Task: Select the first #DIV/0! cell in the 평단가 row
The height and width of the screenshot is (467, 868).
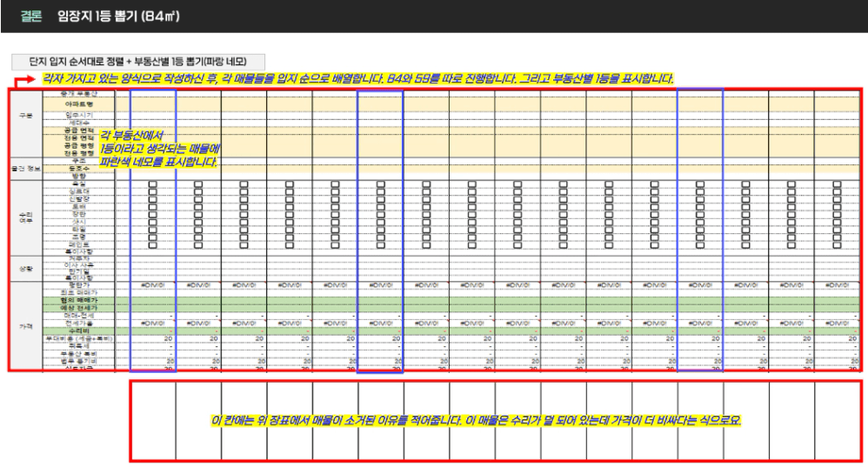Action: (x=153, y=285)
